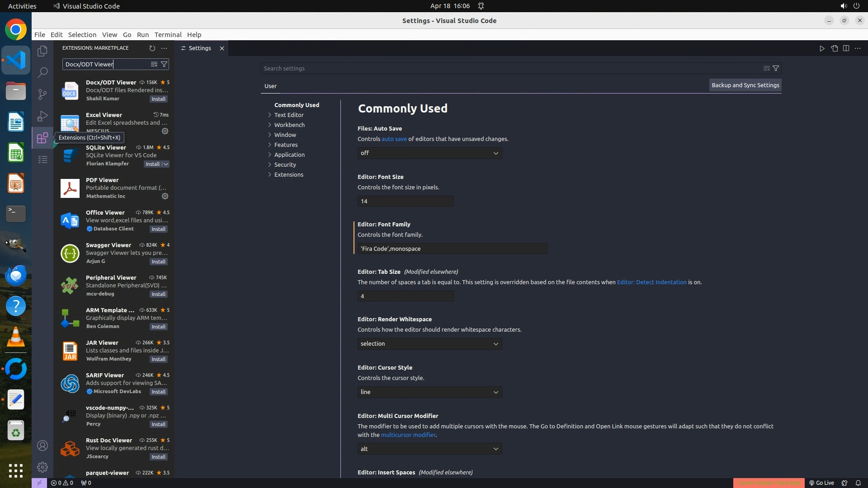
Task: Expand the Text Editor settings category
Action: [x=288, y=115]
